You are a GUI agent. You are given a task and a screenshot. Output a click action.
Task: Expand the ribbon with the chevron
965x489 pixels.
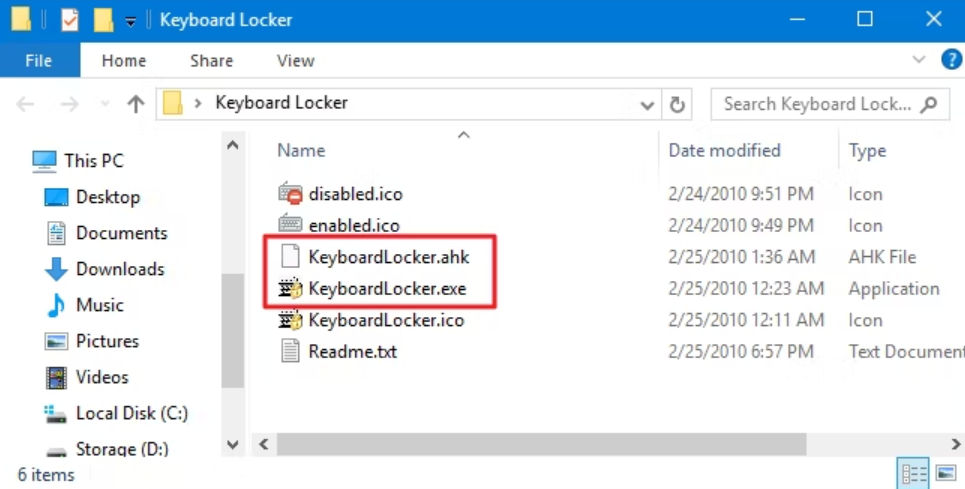tap(919, 60)
